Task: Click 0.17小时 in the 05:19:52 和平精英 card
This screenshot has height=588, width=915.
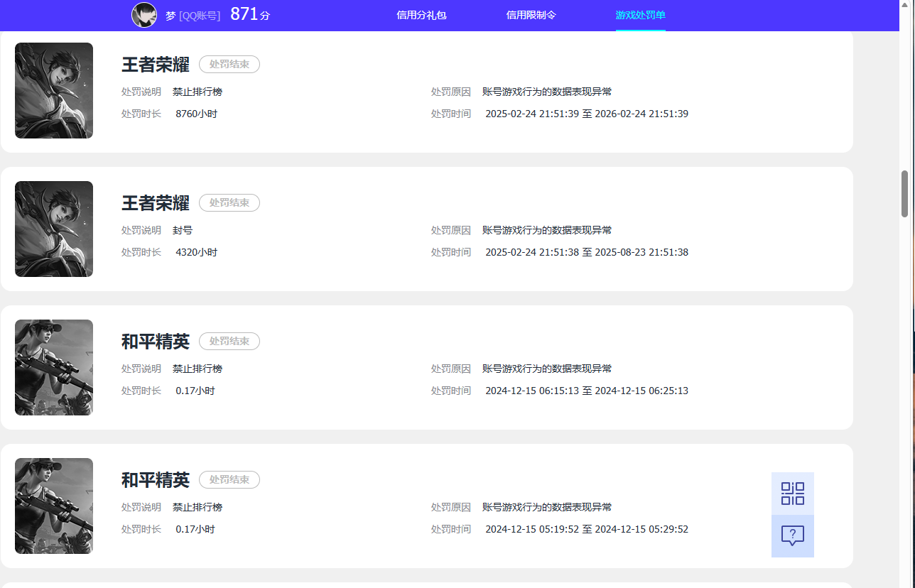Action: (x=195, y=529)
